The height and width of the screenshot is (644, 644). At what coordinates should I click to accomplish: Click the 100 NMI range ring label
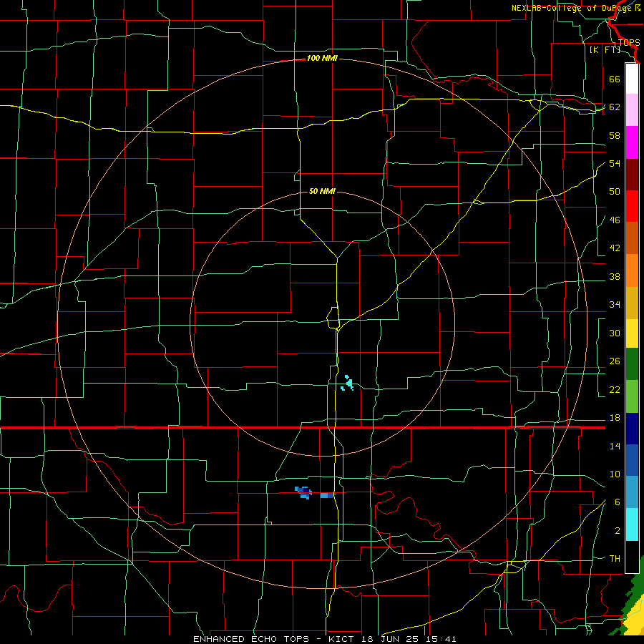pos(322,59)
